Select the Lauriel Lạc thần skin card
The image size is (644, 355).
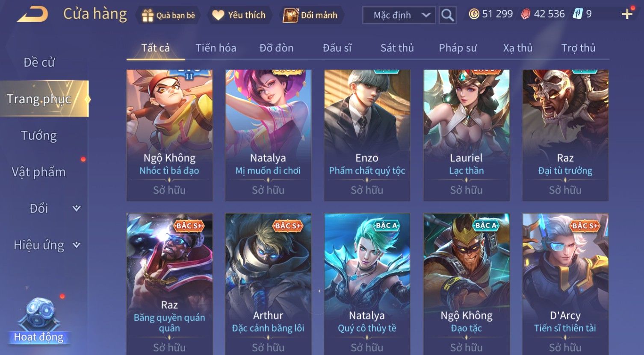pos(466,135)
